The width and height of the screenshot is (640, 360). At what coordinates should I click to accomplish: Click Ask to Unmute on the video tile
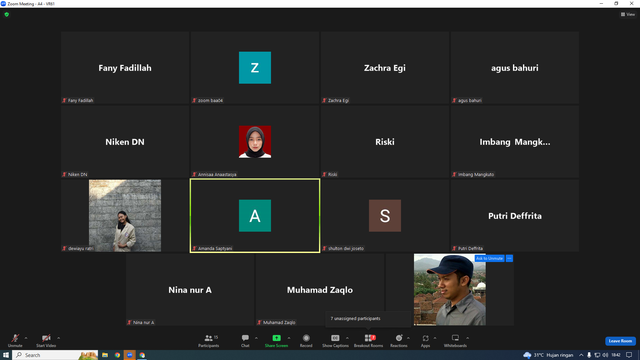[489, 258]
